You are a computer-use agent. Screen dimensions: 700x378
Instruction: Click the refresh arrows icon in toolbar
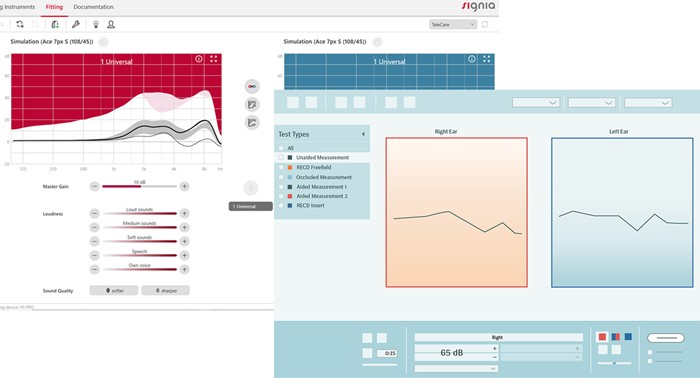(20, 25)
